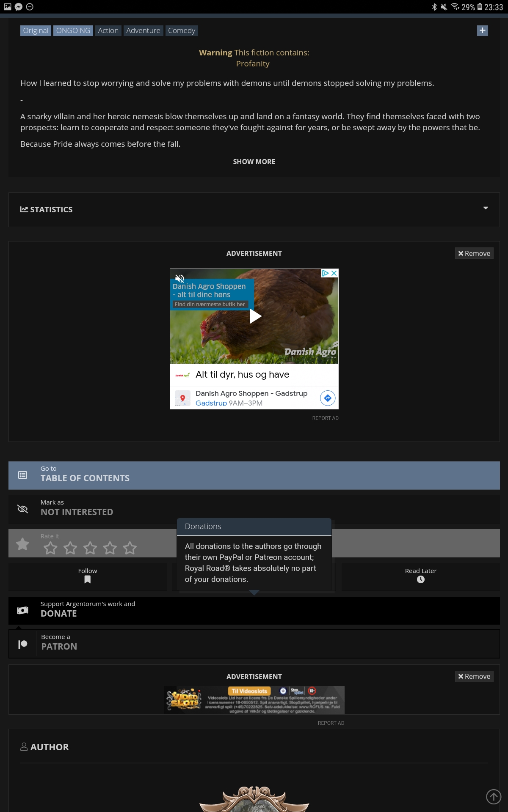Click the 'Profanity' warning text
Screen dimensions: 508x812
point(253,63)
